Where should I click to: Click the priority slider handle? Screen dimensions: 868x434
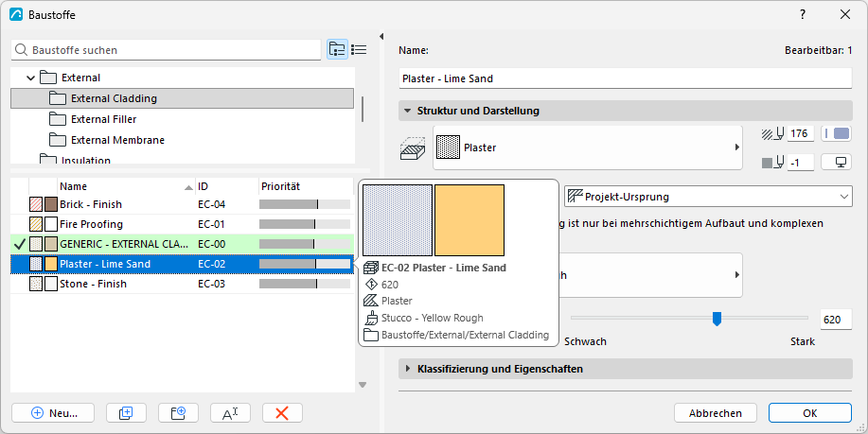[717, 319]
